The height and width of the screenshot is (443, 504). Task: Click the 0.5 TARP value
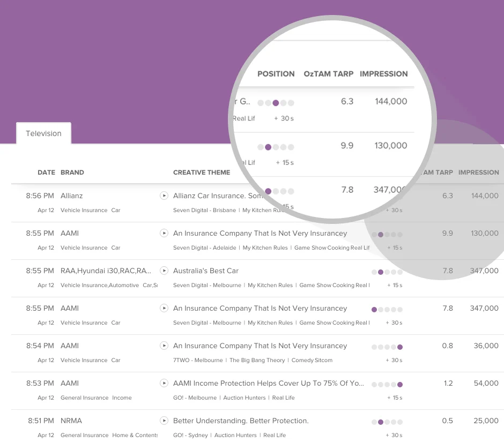click(x=447, y=421)
